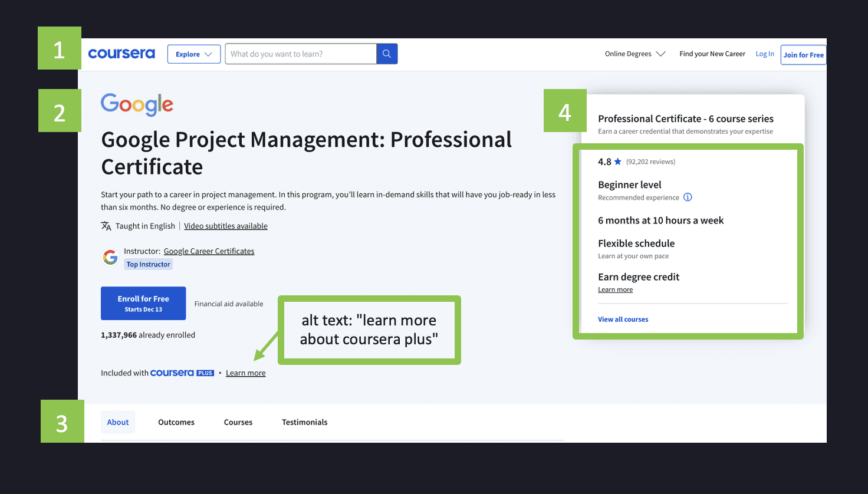Screen dimensions: 868x494
Task: Click the blue rating star
Action: [x=618, y=162]
